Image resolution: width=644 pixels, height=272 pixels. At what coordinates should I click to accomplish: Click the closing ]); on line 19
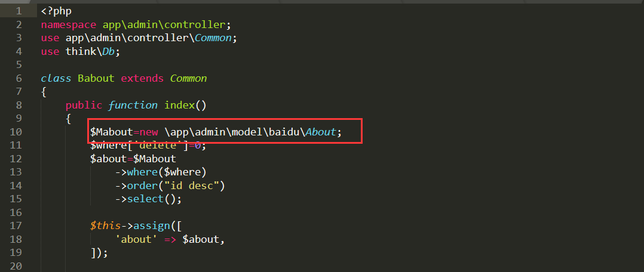point(99,253)
